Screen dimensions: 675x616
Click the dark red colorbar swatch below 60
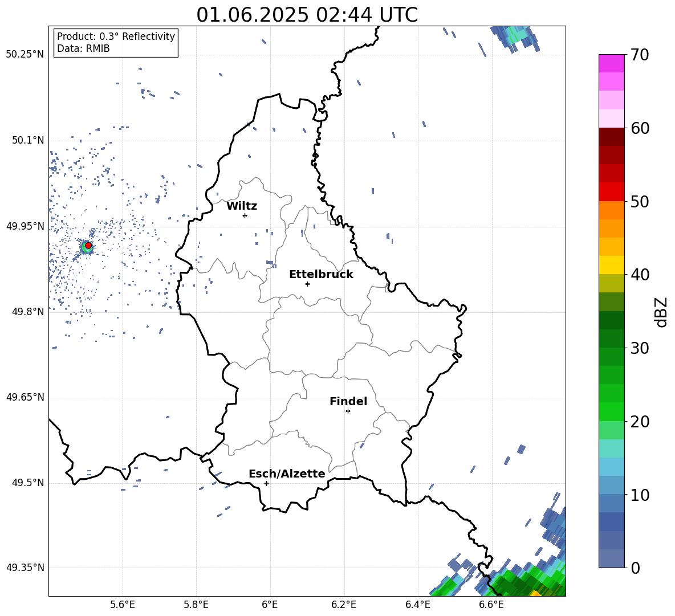611,137
